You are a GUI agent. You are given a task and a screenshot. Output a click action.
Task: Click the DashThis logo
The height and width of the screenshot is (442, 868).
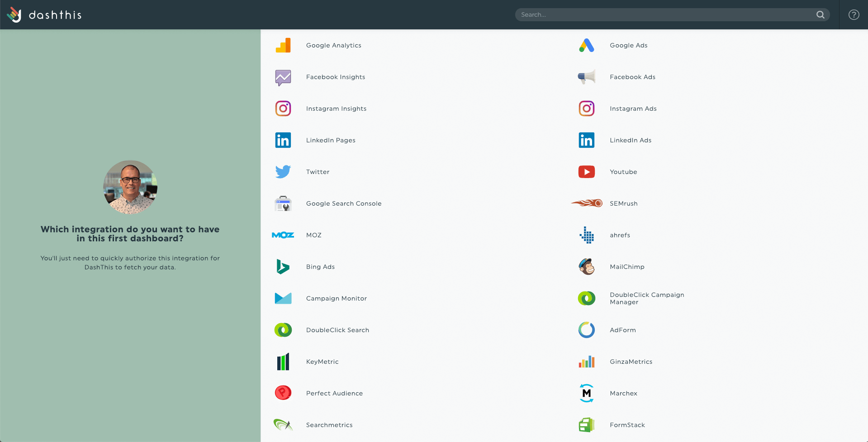click(x=44, y=15)
